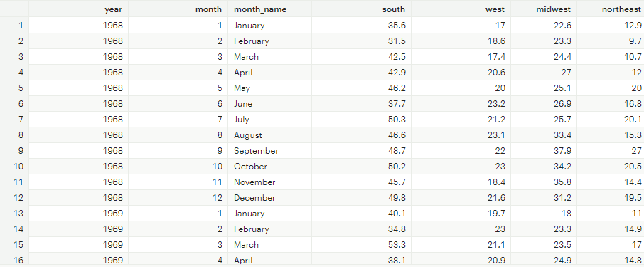644x267 pixels.
Task: Click the northeast column header
Action: [x=611, y=9]
